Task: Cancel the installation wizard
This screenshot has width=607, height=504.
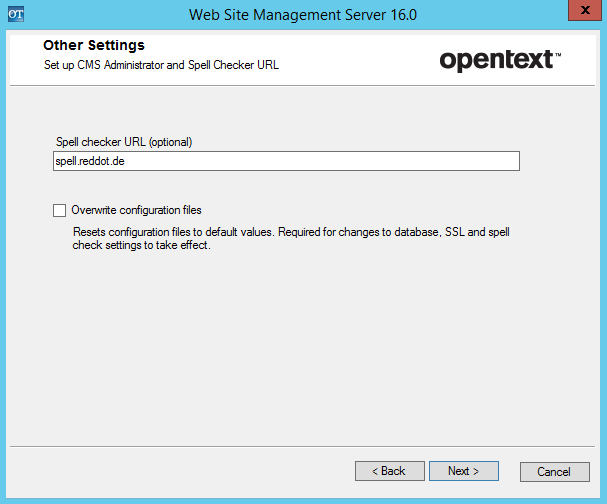Action: 554,472
